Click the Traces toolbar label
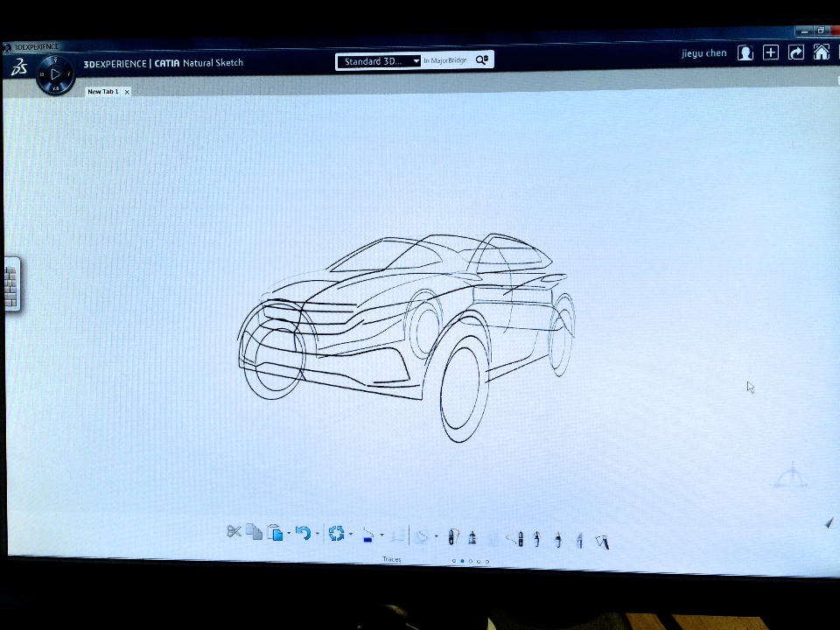Screen dimensions: 840x630 [392, 559]
